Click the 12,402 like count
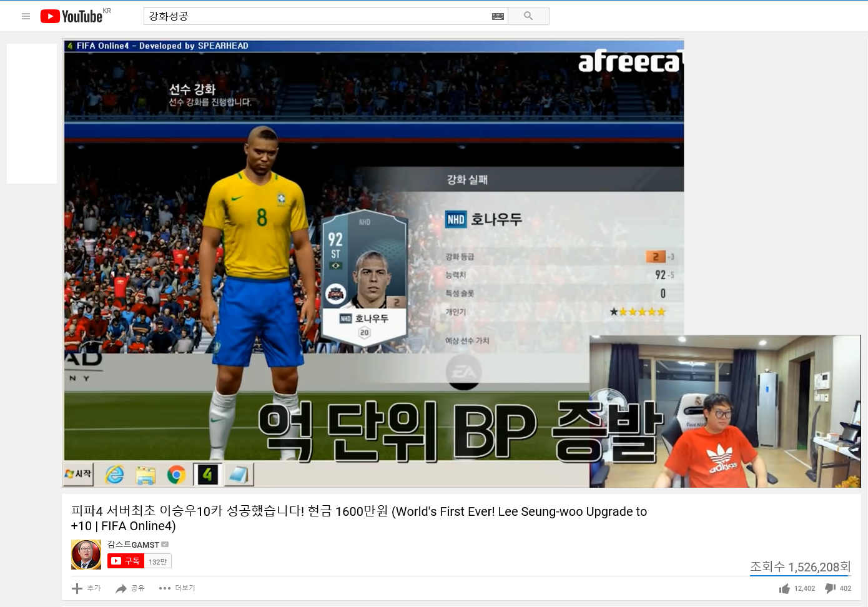The height and width of the screenshot is (607, 868). [x=805, y=588]
